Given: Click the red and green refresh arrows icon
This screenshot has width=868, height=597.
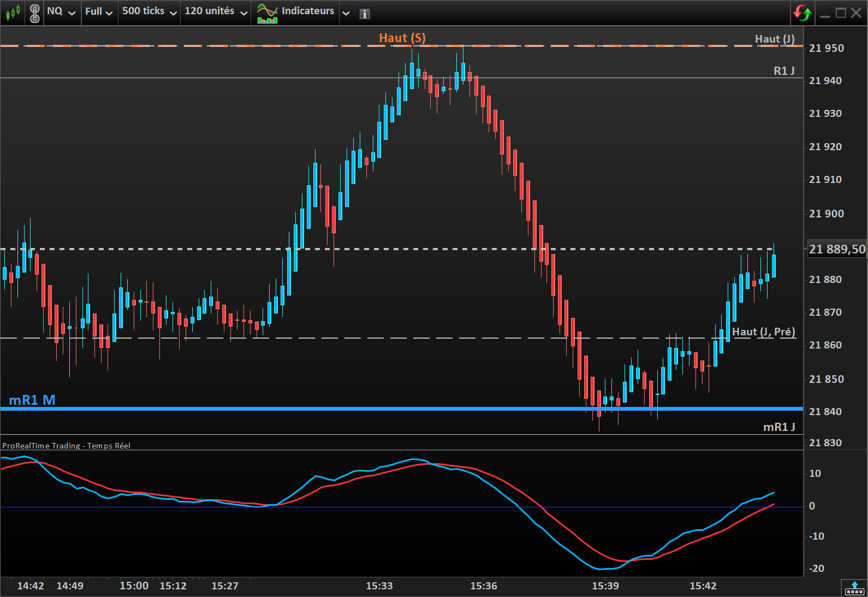Looking at the screenshot, I should coord(802,13).
